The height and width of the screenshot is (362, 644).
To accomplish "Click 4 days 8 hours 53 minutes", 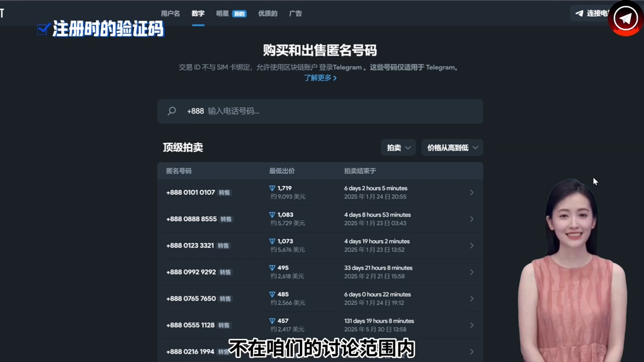I will [x=377, y=215].
